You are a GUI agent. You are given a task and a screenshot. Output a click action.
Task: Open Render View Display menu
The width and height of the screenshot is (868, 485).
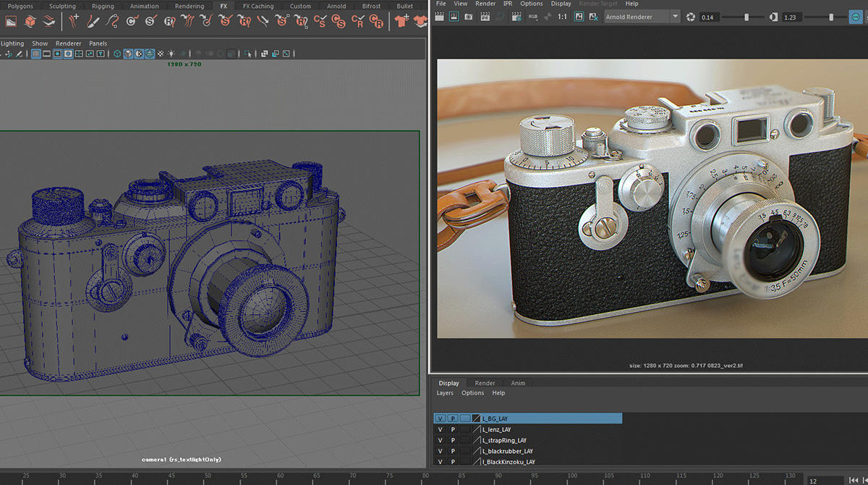(561, 4)
